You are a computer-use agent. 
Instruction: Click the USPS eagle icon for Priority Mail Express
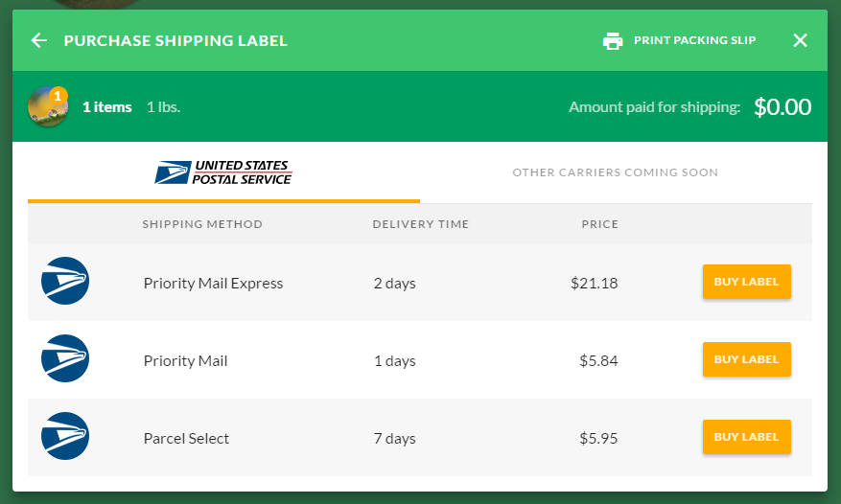65,282
